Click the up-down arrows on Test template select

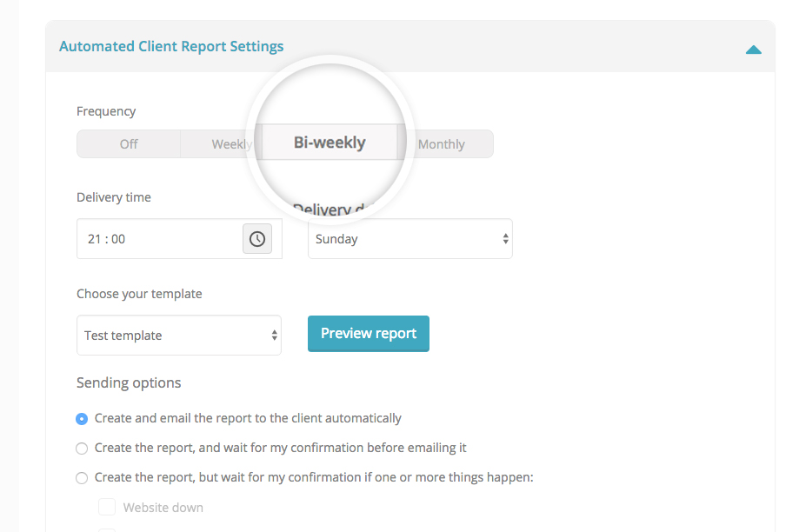coord(274,336)
